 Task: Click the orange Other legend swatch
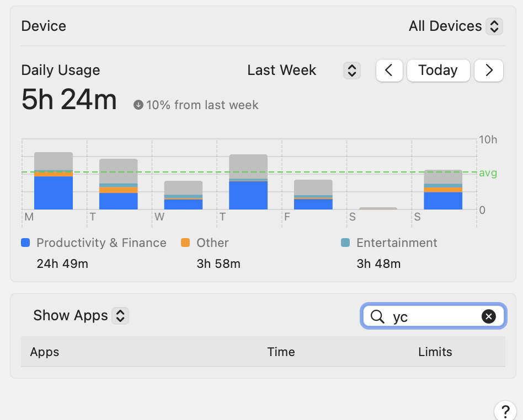coord(185,243)
